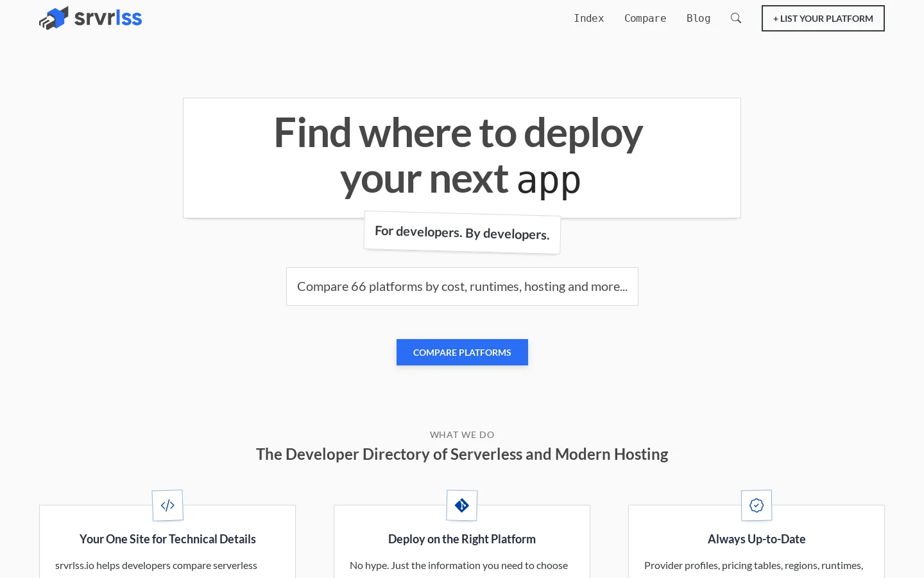Image resolution: width=924 pixels, height=578 pixels.
Task: Click the verified checkmark badge icon
Action: 757,505
